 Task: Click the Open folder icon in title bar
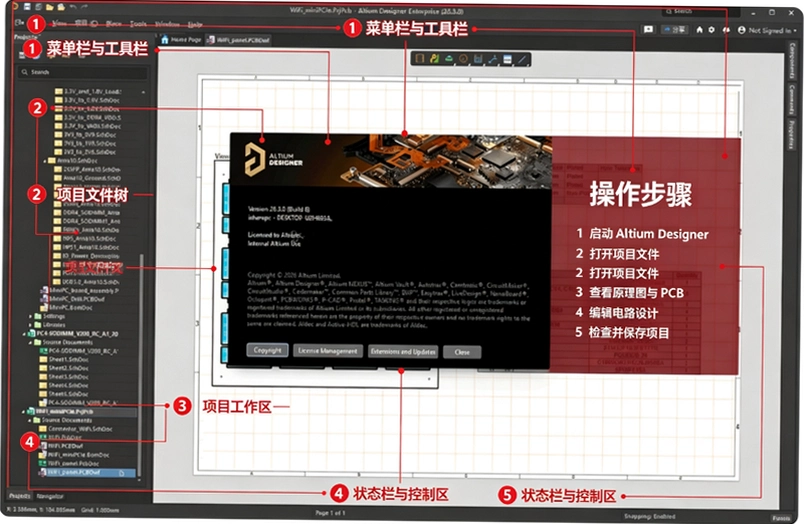pos(50,7)
